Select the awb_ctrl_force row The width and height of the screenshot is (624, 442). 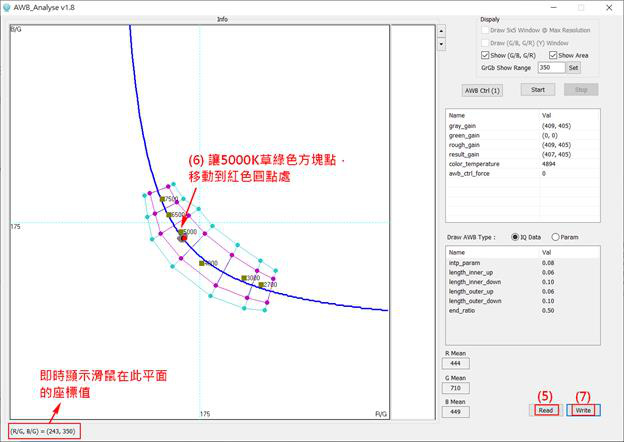(523, 173)
